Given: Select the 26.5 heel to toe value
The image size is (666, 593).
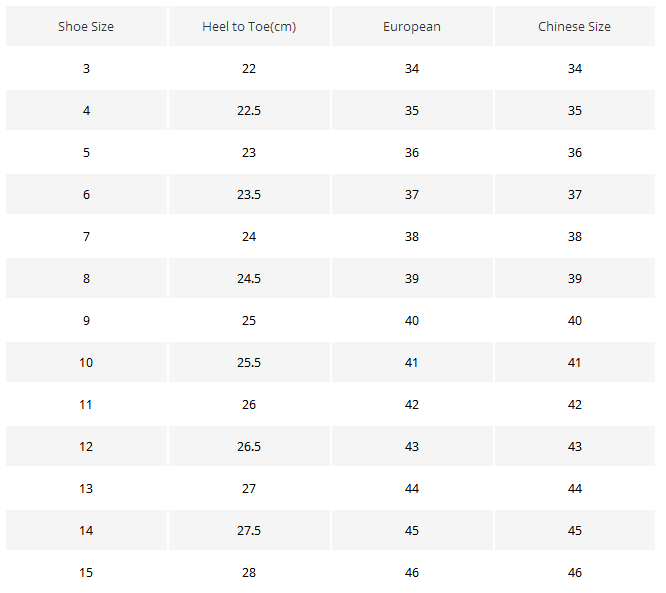Looking at the screenshot, I should click(x=249, y=447).
